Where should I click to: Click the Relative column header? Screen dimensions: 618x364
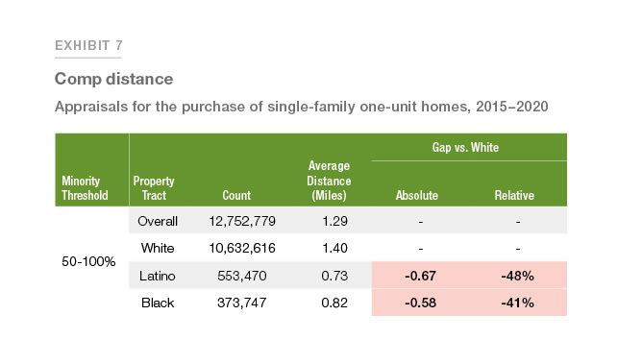514,195
